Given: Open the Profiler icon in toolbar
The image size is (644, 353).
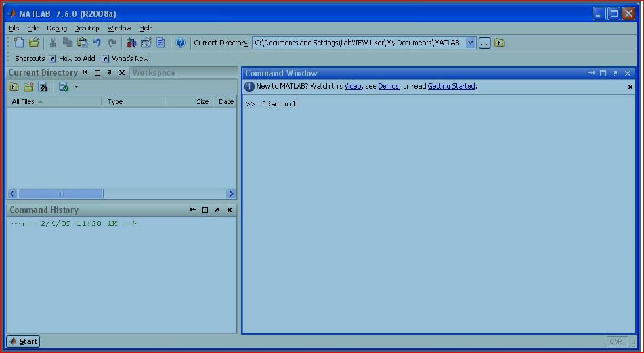Looking at the screenshot, I should tap(161, 42).
